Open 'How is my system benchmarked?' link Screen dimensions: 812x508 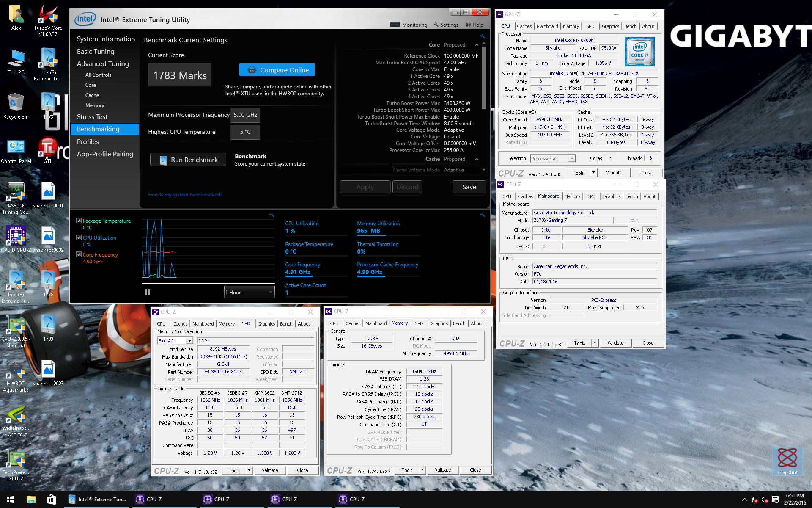click(x=185, y=195)
